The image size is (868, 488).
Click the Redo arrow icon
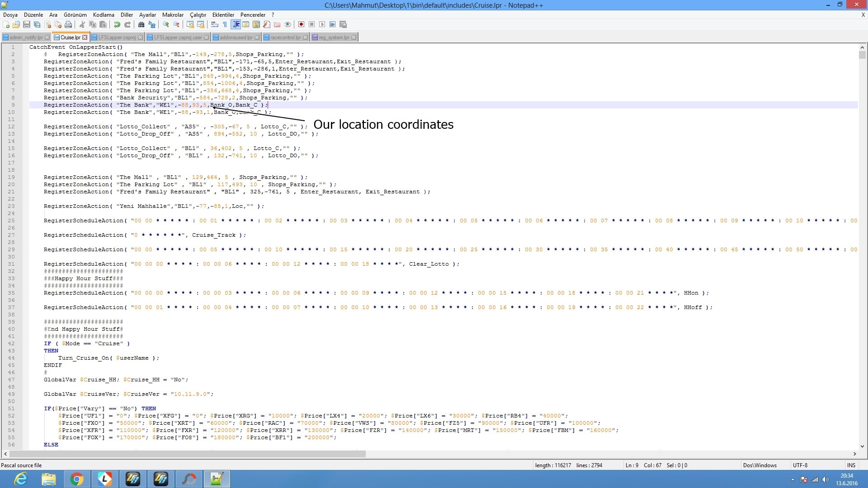(127, 24)
